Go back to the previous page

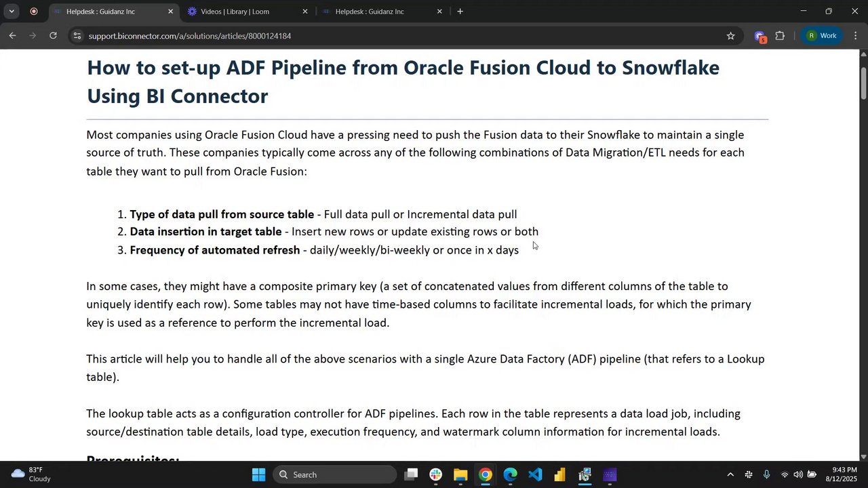pyautogui.click(x=12, y=35)
